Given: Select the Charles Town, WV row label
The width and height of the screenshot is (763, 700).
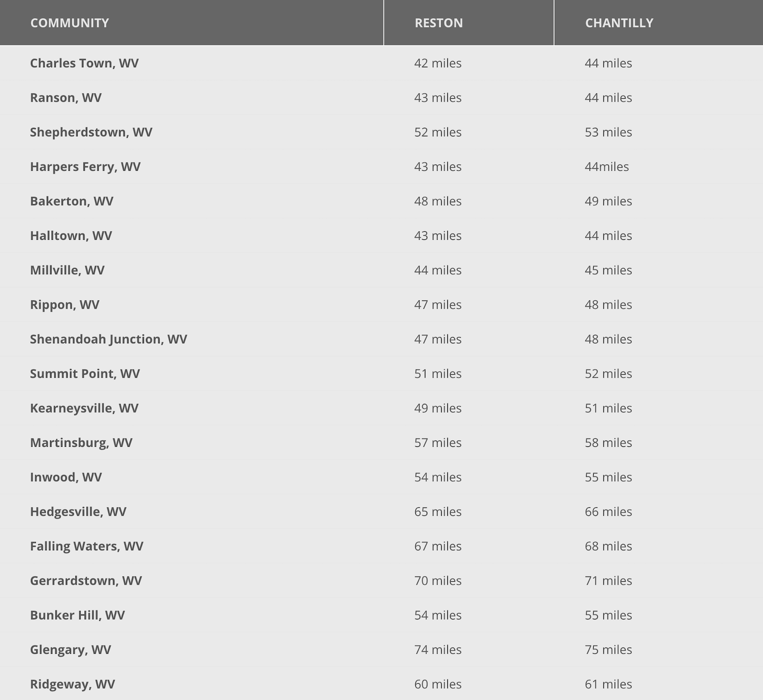Looking at the screenshot, I should pos(84,63).
